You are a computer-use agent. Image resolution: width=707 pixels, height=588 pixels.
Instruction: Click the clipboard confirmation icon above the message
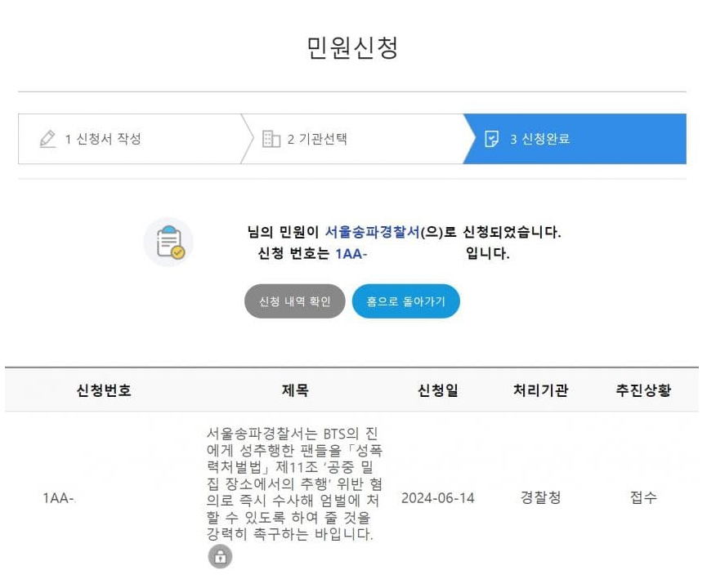click(168, 241)
